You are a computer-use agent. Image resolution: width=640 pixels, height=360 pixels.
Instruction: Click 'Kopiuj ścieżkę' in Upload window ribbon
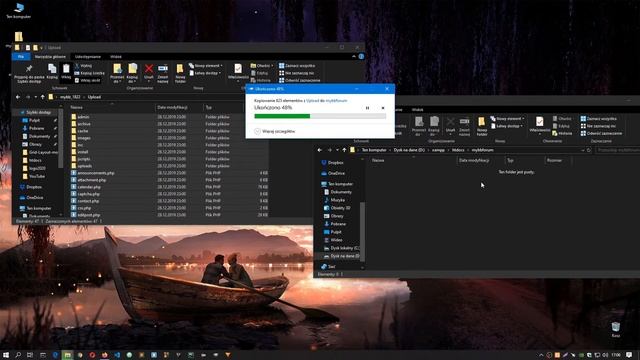click(90, 73)
